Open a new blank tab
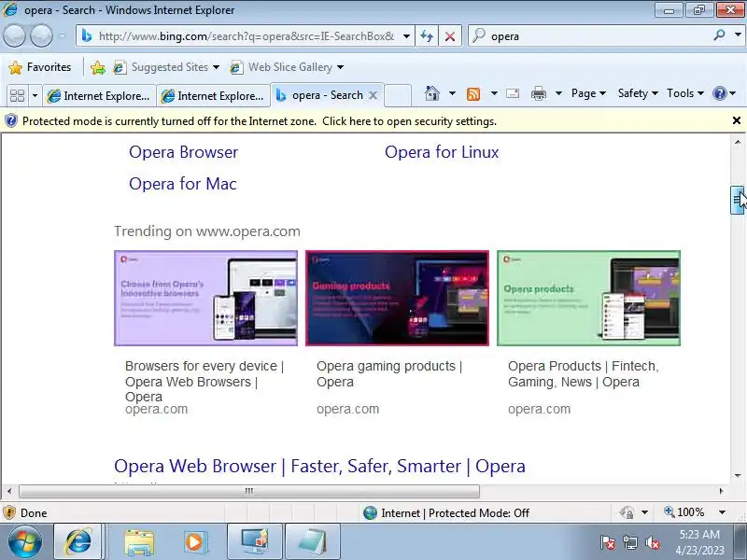The image size is (747, 560). [398, 96]
